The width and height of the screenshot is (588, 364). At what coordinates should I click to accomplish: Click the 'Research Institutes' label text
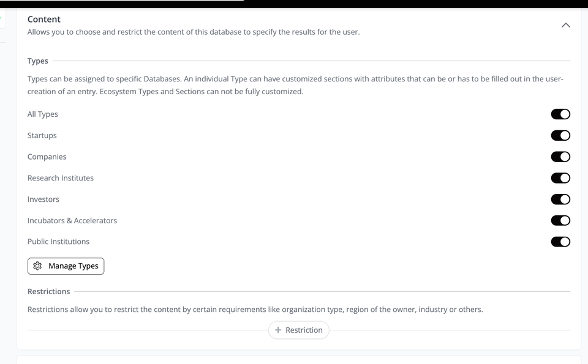point(61,178)
